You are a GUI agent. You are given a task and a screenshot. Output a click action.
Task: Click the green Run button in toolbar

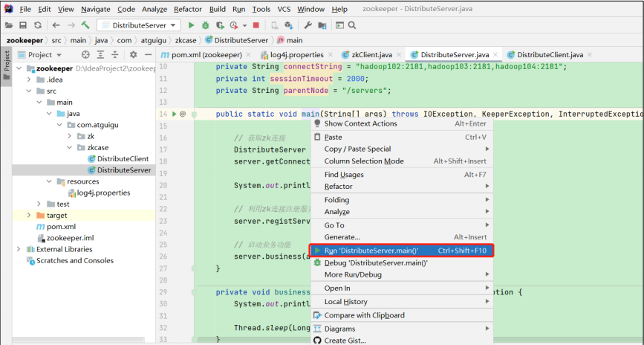click(x=192, y=25)
